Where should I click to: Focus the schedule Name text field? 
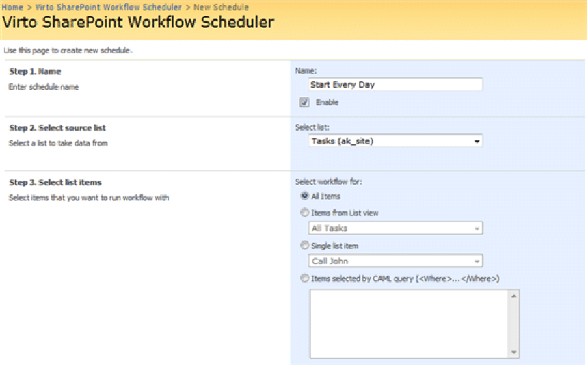coord(395,84)
